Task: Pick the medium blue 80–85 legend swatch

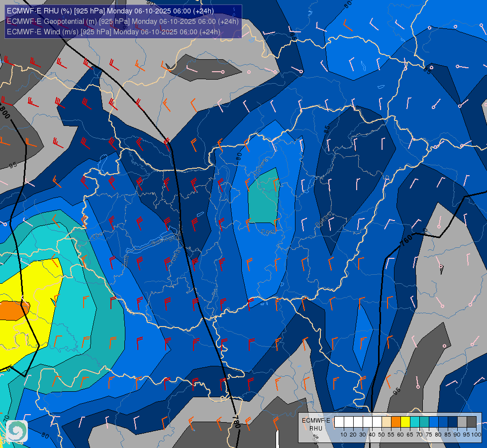Action: coord(443,422)
